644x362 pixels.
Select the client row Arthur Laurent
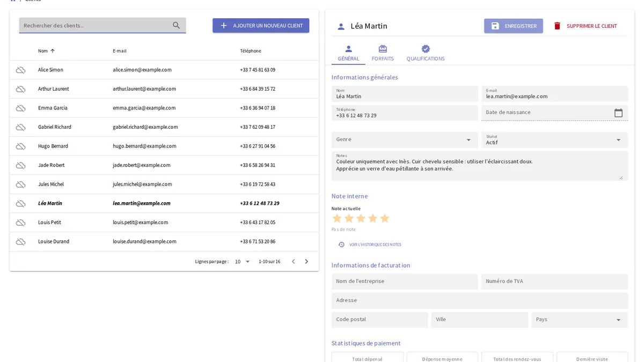tap(164, 89)
